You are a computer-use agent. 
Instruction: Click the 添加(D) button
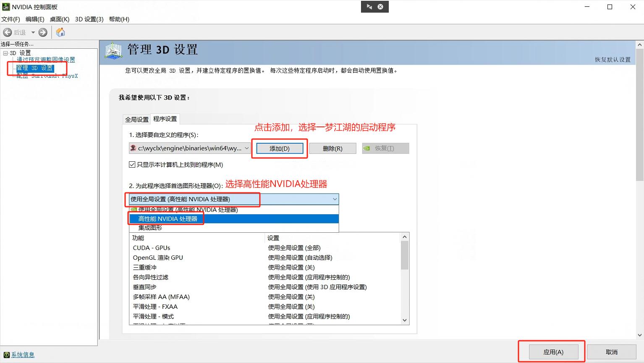pyautogui.click(x=280, y=148)
